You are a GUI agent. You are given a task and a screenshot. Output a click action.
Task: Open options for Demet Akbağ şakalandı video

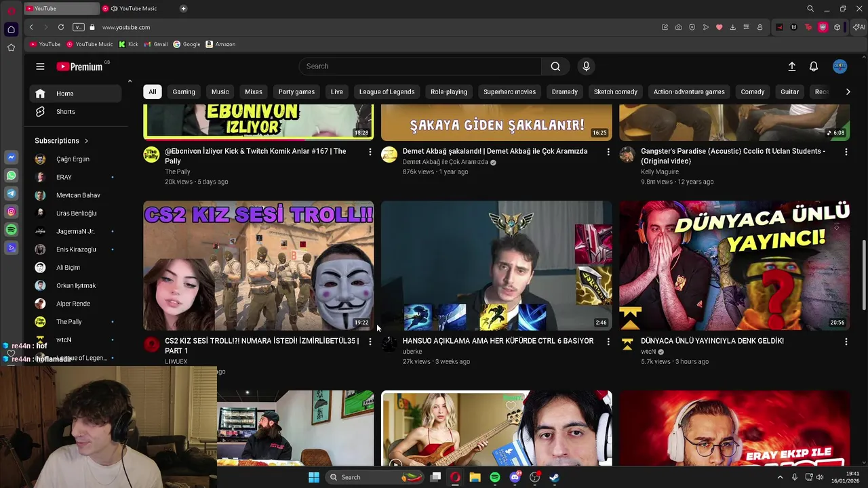pos(608,152)
